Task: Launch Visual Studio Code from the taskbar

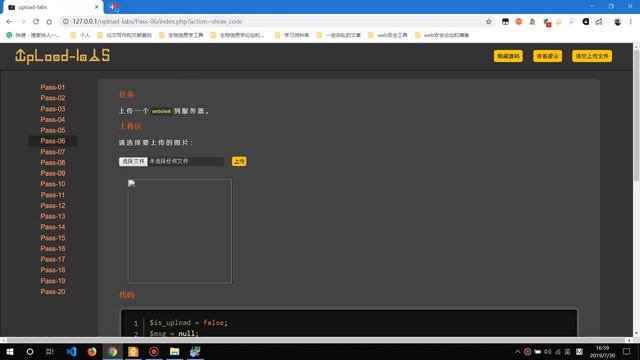Action: click(x=71, y=351)
